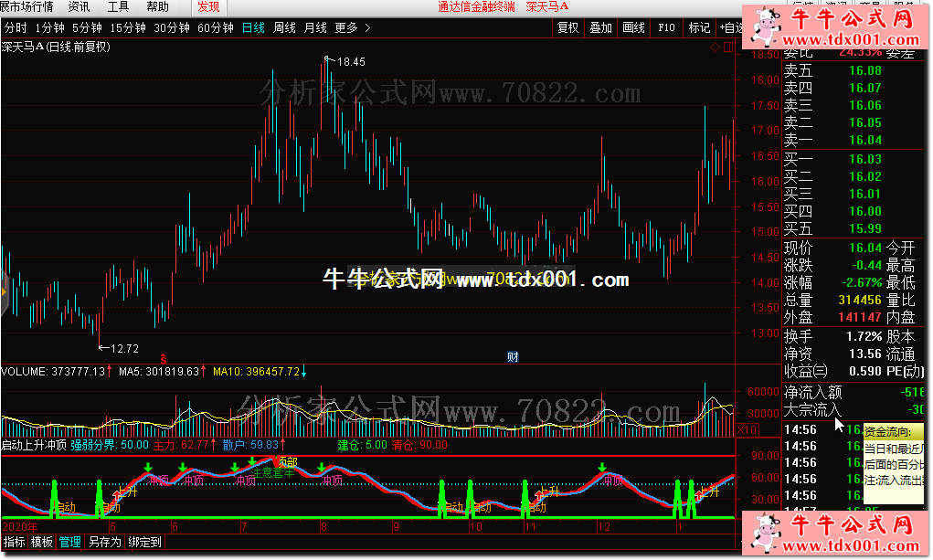Select the 1分钟 period tab
Image resolution: width=933 pixels, height=560 pixels.
pos(49,28)
